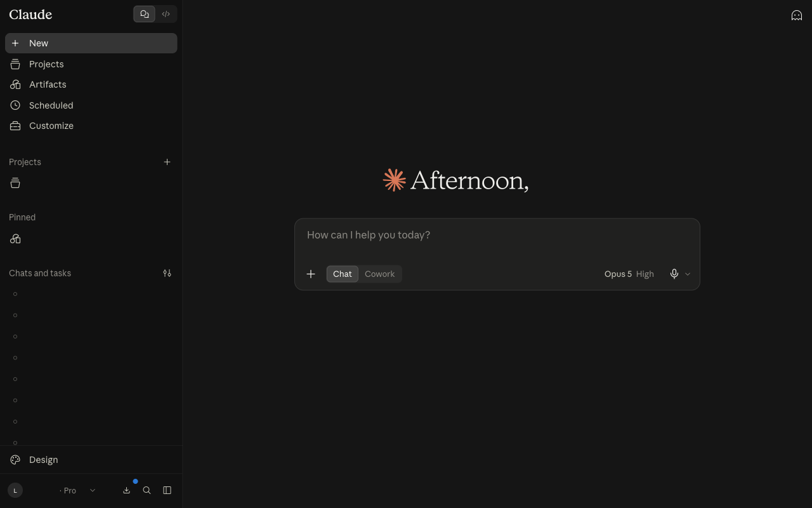Image resolution: width=812 pixels, height=508 pixels.
Task: Click the Scheduled clock icon
Action: tap(15, 105)
